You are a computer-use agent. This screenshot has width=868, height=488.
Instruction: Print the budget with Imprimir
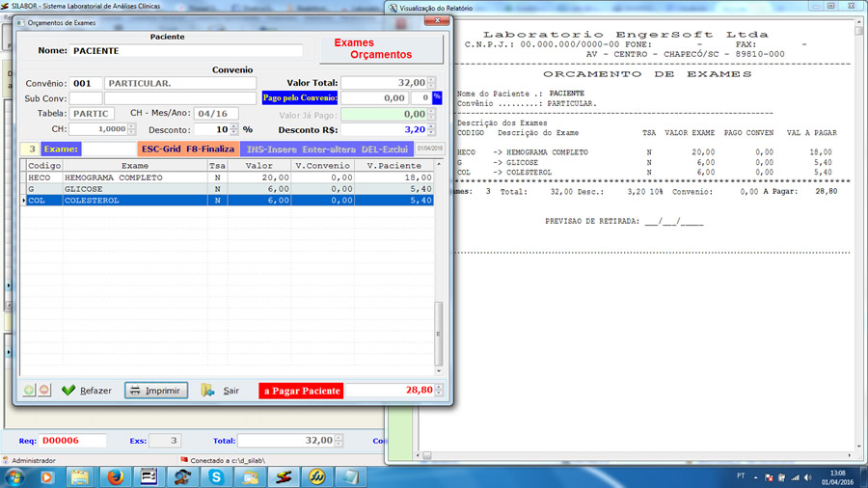[x=155, y=391]
